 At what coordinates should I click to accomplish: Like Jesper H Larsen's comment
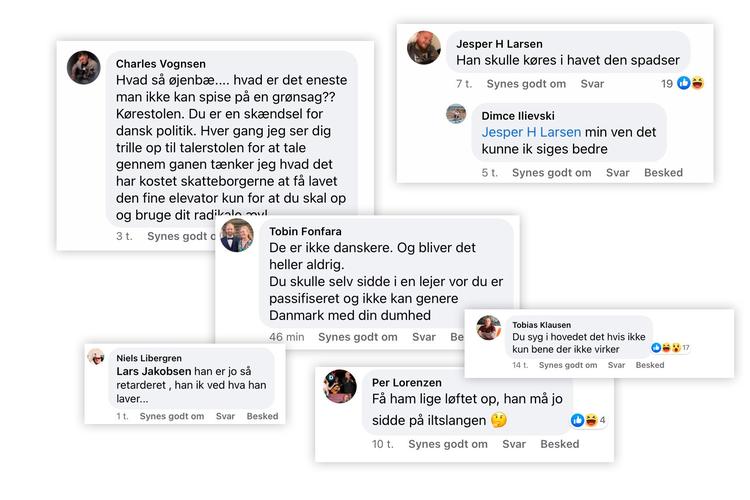pyautogui.click(x=538, y=84)
